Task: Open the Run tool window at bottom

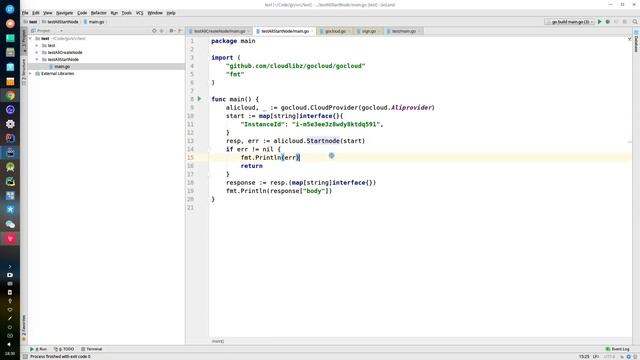Action: pyautogui.click(x=38, y=349)
